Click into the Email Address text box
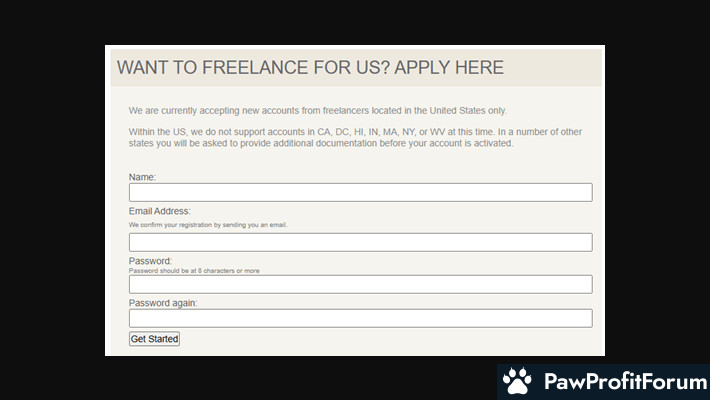 pos(360,242)
